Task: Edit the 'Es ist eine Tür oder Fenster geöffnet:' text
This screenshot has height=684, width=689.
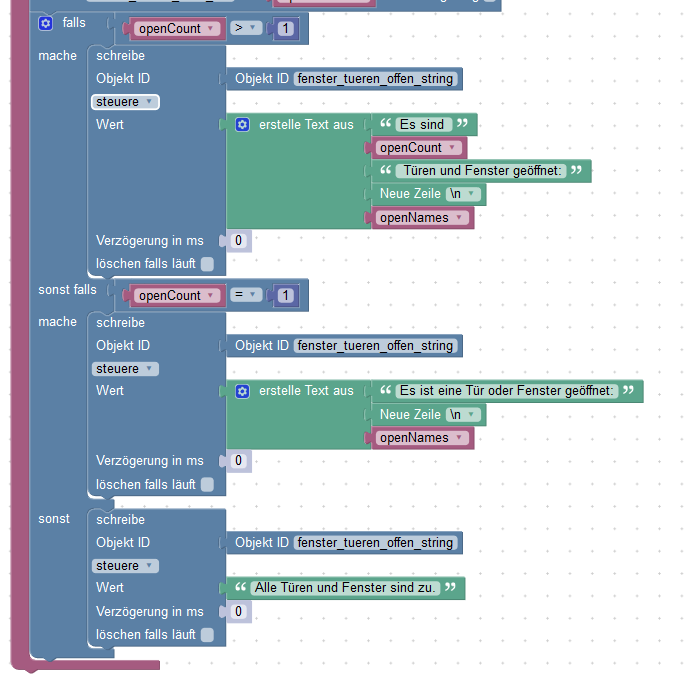Action: tap(507, 391)
